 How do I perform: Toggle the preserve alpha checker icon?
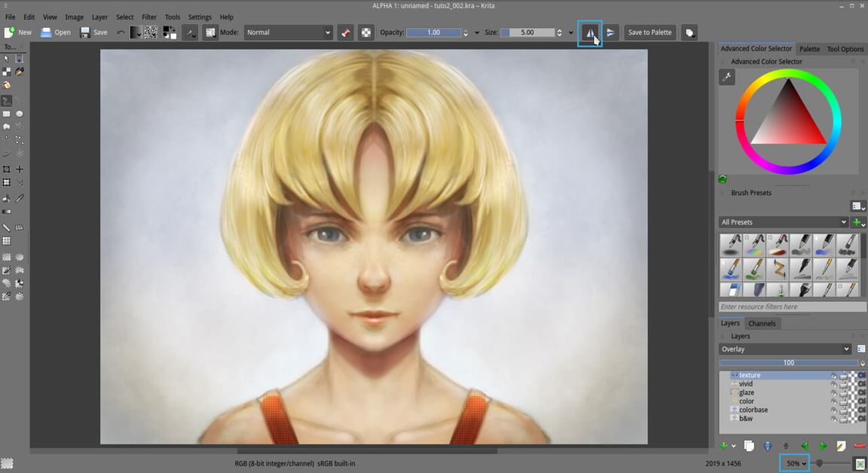[366, 32]
